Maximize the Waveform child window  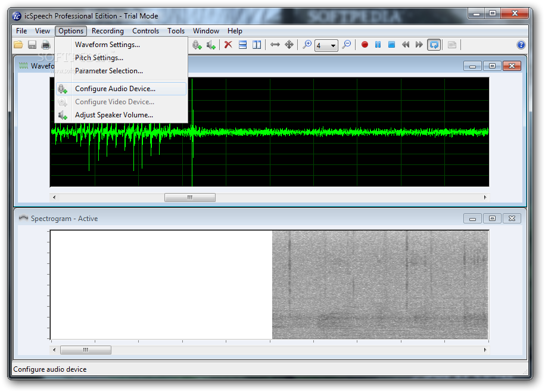click(492, 66)
